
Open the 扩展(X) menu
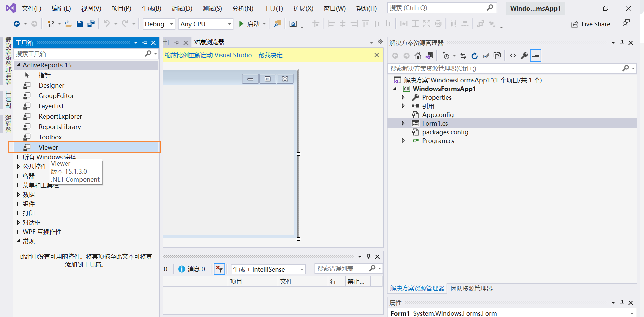pos(303,8)
